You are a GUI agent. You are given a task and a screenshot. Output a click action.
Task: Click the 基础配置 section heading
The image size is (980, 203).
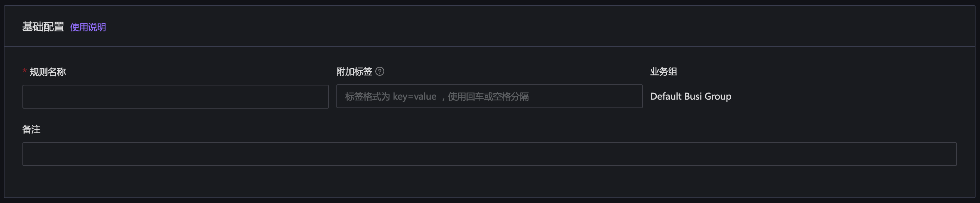click(x=43, y=27)
